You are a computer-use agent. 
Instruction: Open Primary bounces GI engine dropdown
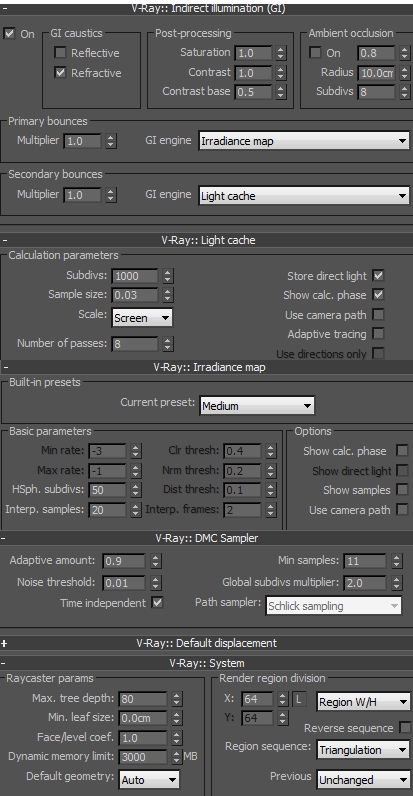[304, 141]
